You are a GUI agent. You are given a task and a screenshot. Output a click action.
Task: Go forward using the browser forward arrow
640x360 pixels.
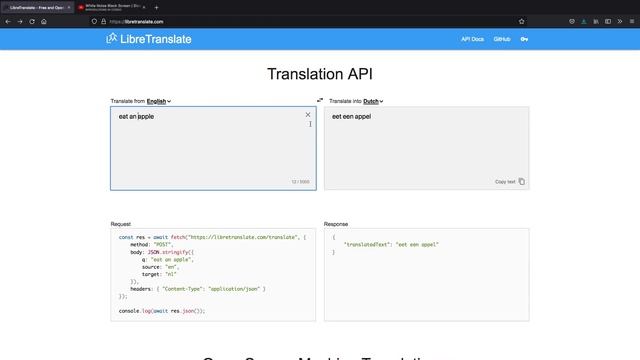[x=20, y=22]
